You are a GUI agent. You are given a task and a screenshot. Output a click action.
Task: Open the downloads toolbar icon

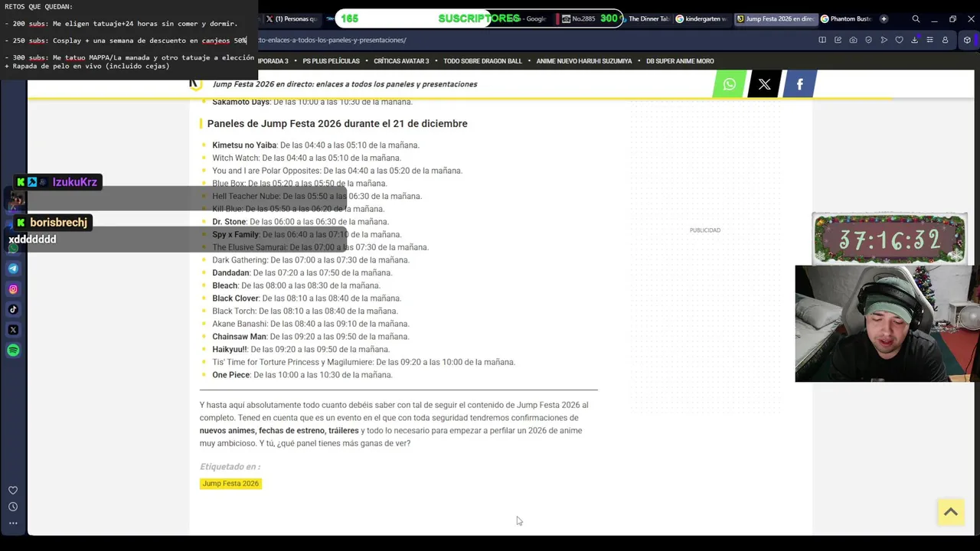tap(914, 40)
